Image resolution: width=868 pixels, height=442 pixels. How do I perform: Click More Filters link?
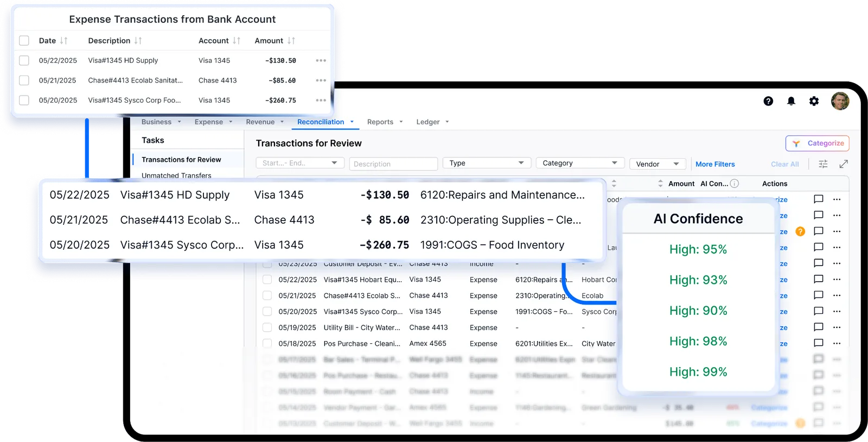(x=715, y=164)
